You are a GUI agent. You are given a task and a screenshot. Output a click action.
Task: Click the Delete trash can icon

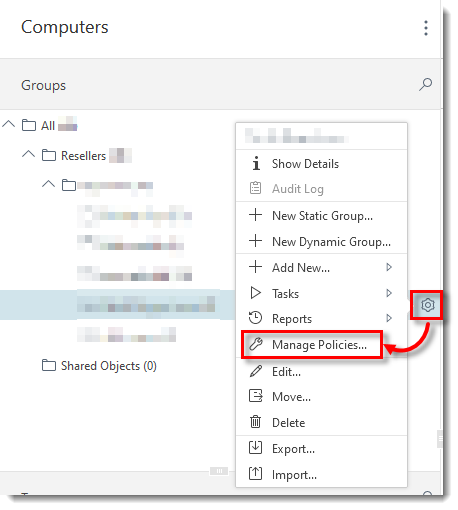point(255,422)
